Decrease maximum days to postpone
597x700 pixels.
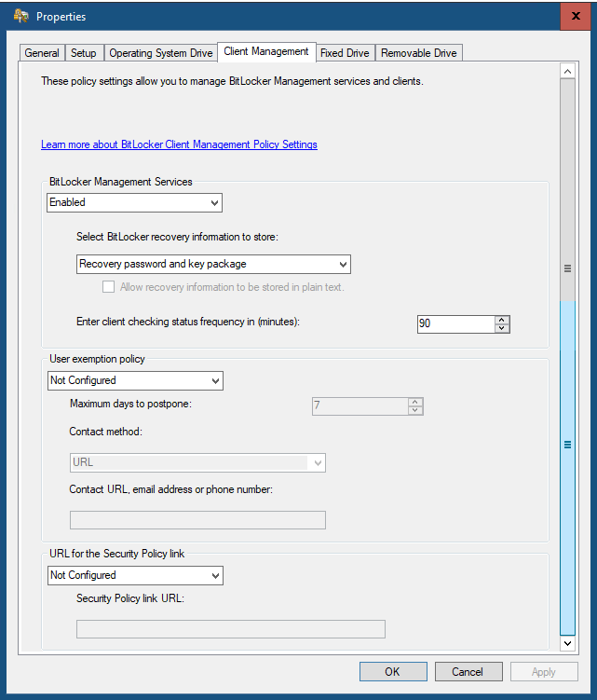point(415,410)
